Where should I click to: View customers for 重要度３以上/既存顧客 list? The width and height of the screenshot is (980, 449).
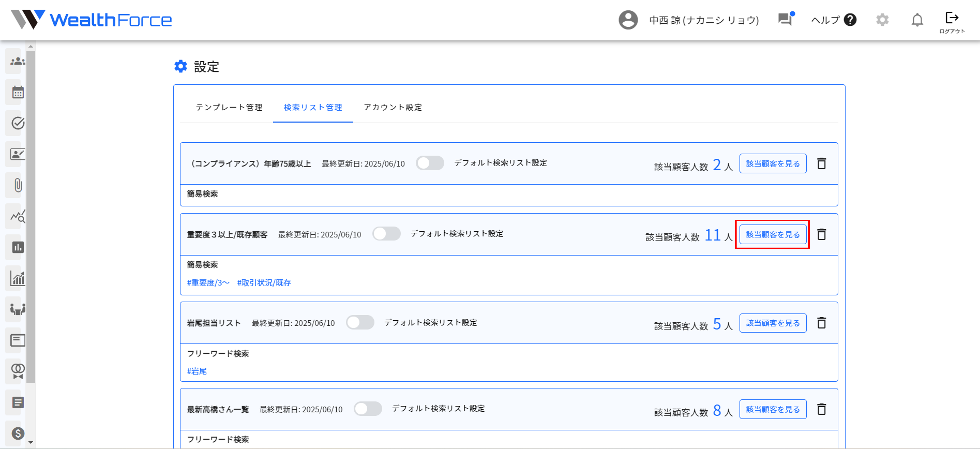click(773, 234)
